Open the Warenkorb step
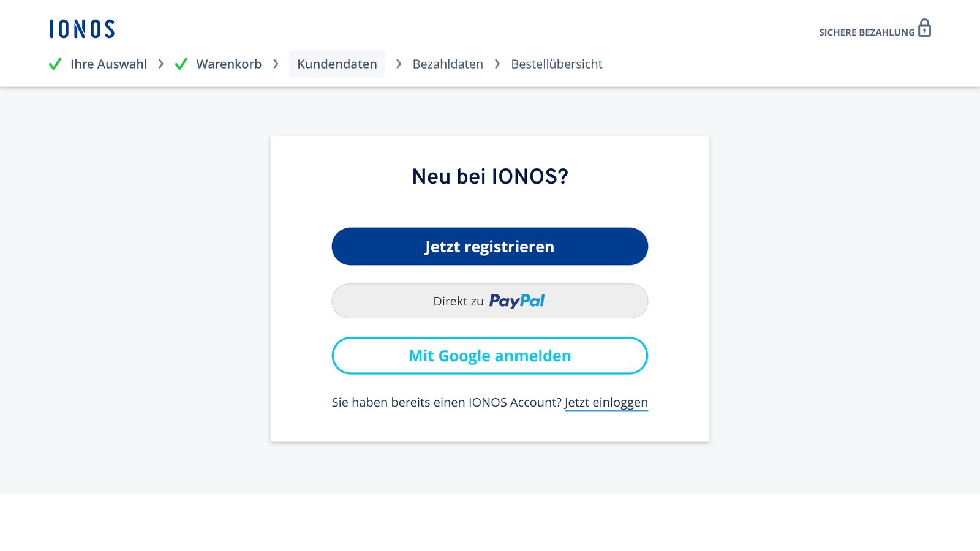Image resolution: width=980 pixels, height=551 pixels. pyautogui.click(x=228, y=64)
